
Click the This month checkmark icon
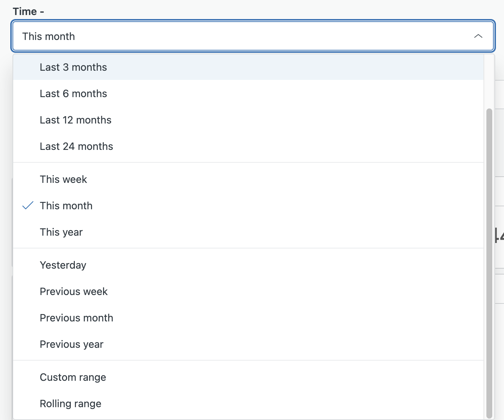coord(28,206)
